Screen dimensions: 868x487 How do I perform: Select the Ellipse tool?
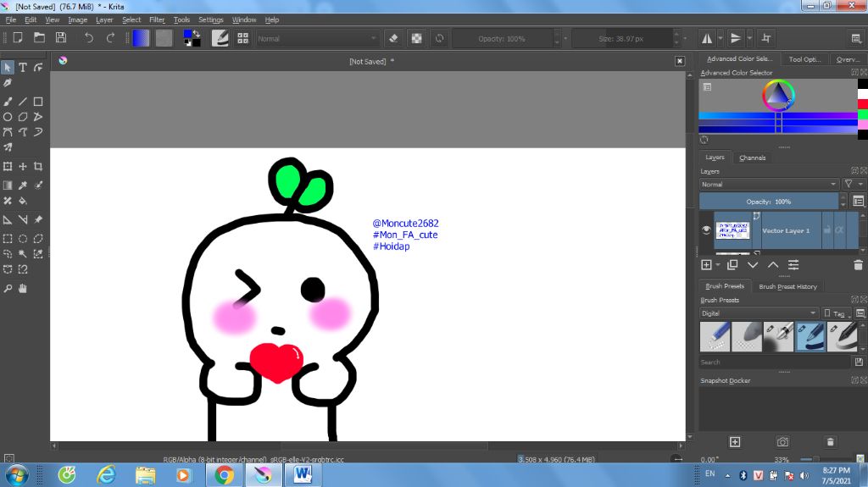8,117
